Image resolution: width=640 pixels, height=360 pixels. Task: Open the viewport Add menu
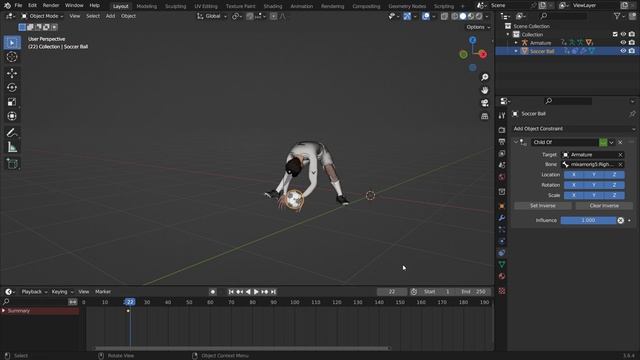pos(110,16)
